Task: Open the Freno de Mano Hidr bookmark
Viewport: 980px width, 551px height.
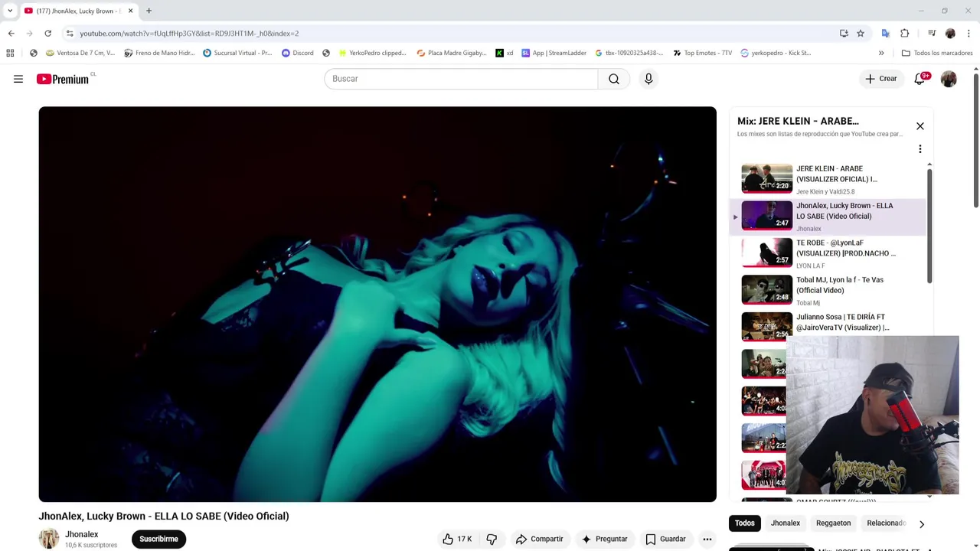Action: [159, 53]
